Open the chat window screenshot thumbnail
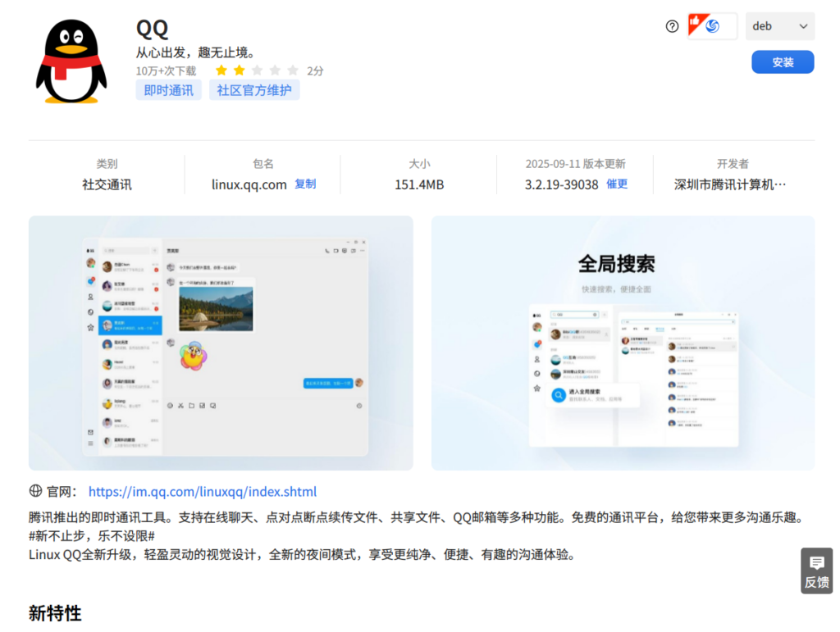 (221, 343)
